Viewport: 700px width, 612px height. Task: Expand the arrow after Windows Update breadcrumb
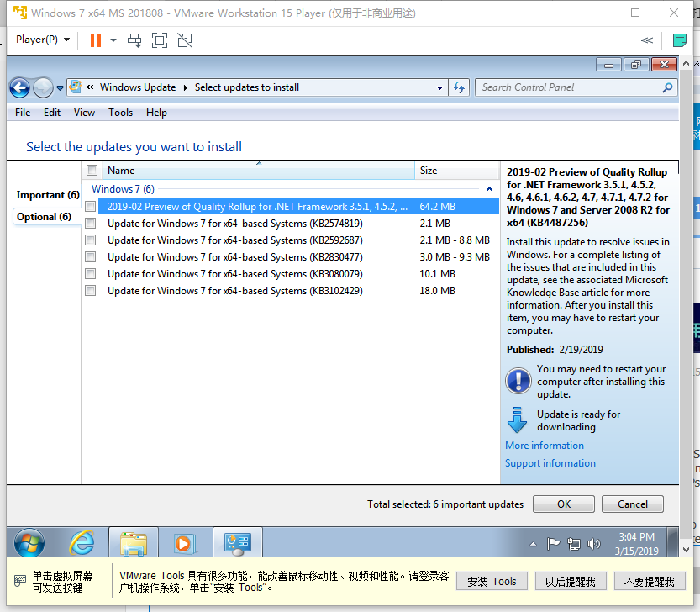[185, 87]
